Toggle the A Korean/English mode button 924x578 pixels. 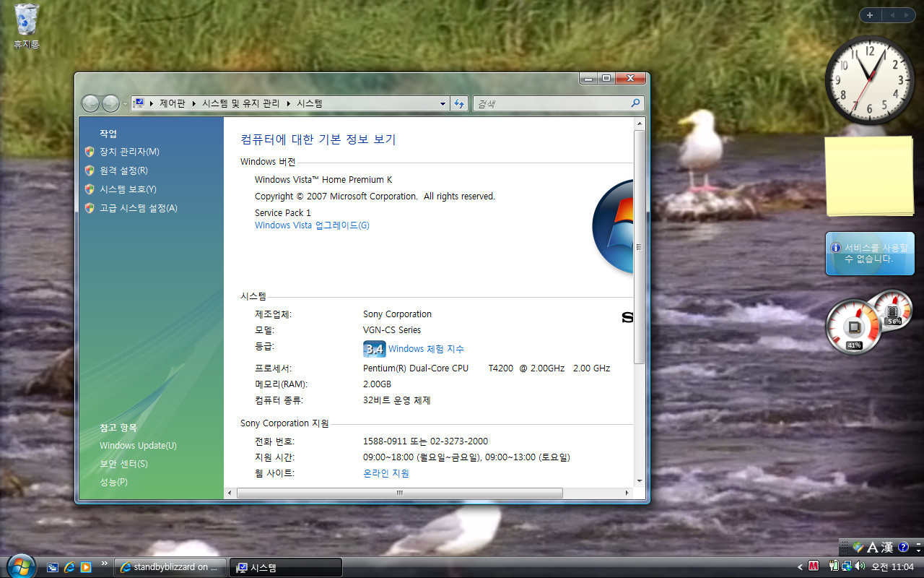(872, 548)
